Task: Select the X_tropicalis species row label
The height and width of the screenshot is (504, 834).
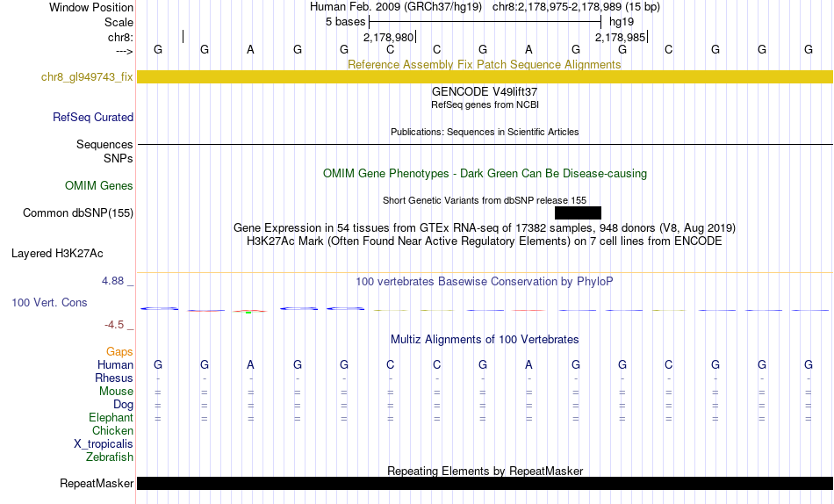Action: click(x=104, y=444)
